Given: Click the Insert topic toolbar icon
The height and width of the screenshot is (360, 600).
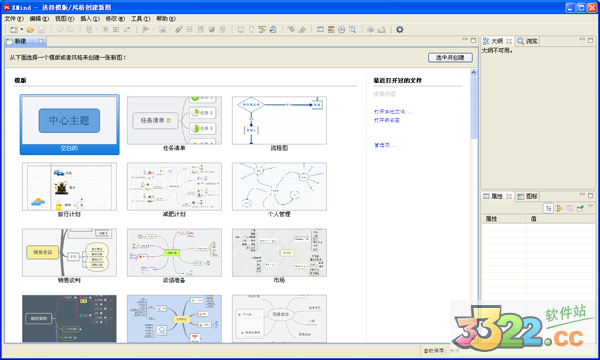Looking at the screenshot, I should coord(89,29).
